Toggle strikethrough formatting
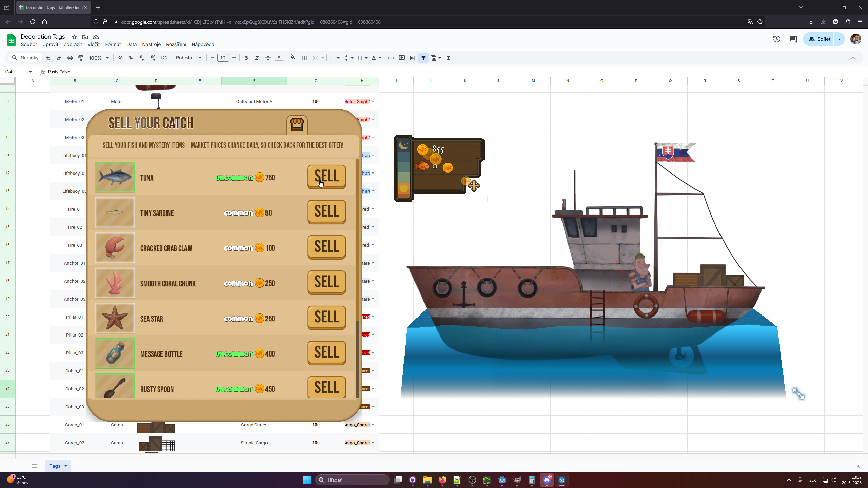Image resolution: width=868 pixels, height=488 pixels. click(268, 58)
